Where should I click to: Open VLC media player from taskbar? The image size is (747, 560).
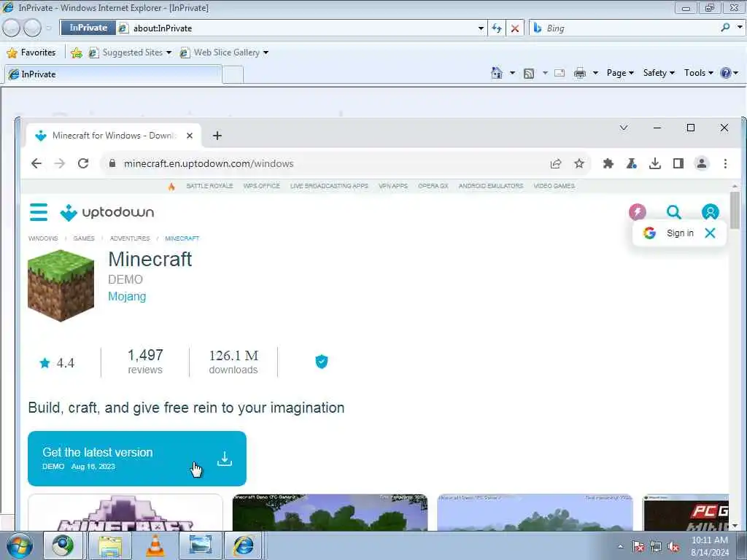(155, 545)
